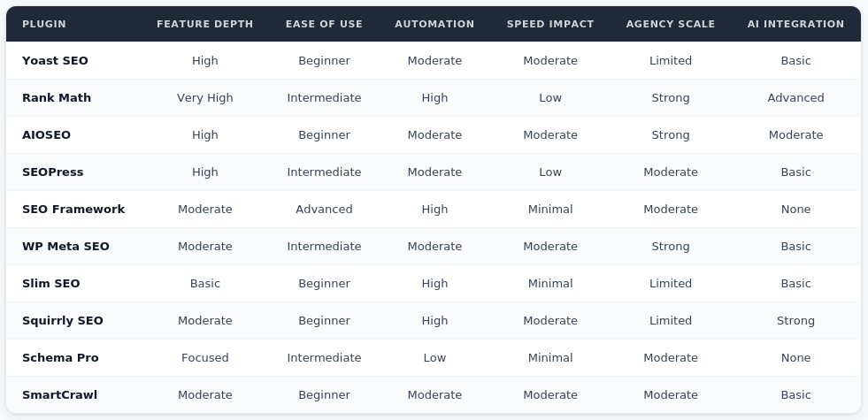The image size is (868, 420).
Task: Click Slim SEO's High automation value
Action: 434,283
